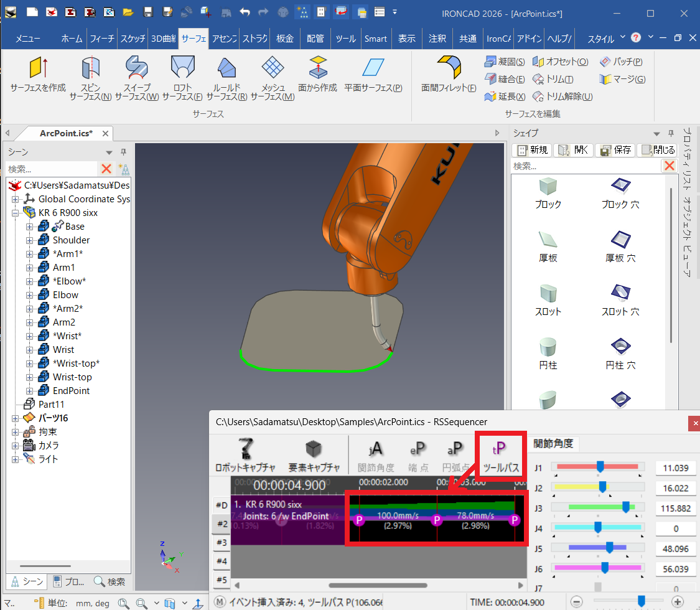This screenshot has width=700, height=610.
Task: Click the 面から作成 surface tool
Action: click(x=317, y=74)
